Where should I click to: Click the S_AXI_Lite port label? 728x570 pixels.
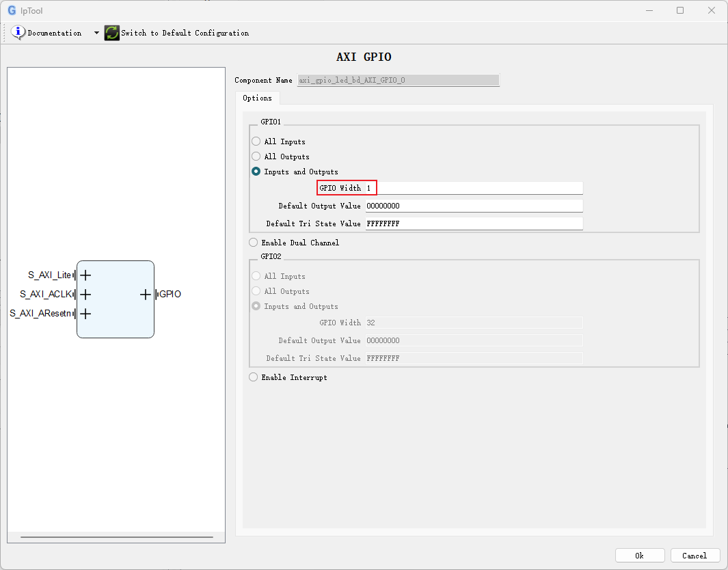click(x=49, y=275)
